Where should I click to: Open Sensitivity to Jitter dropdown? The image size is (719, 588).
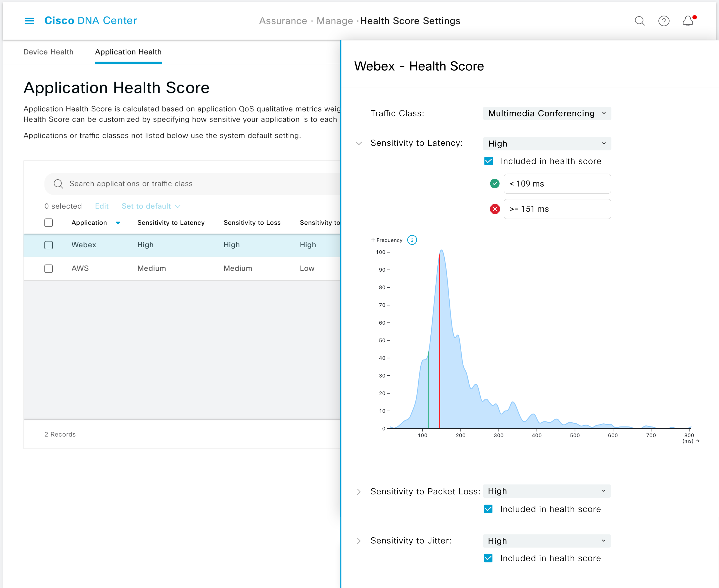click(547, 540)
